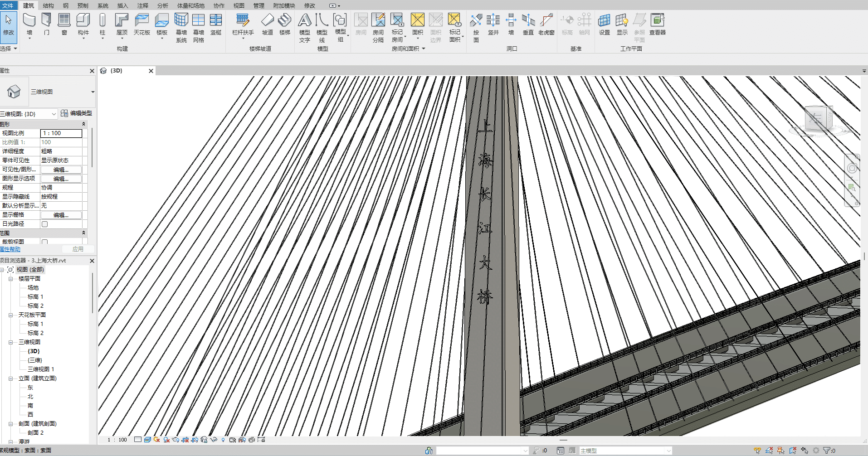Image resolution: width=868 pixels, height=456 pixels.
Task: Select the Wall (墙) tool
Action: tap(29, 24)
